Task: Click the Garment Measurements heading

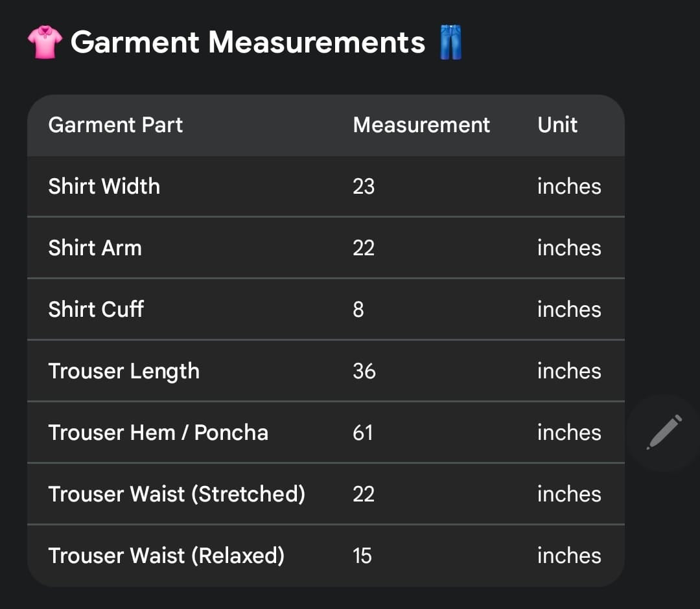Action: pyautogui.click(x=248, y=43)
